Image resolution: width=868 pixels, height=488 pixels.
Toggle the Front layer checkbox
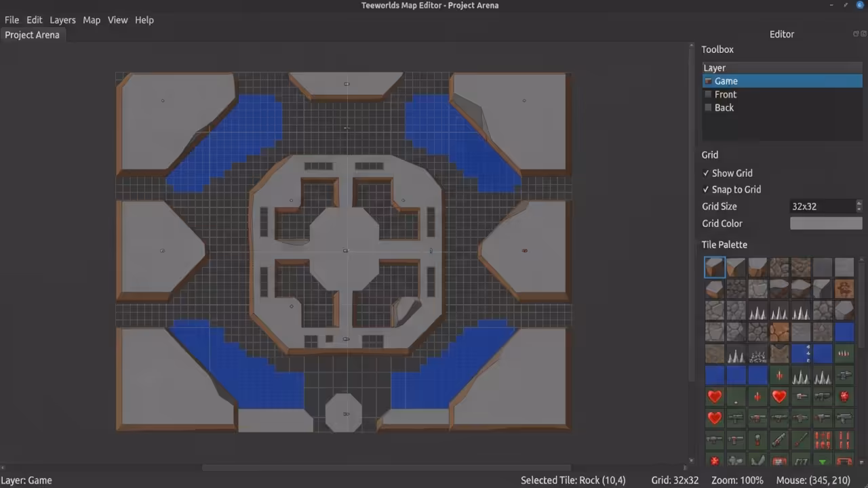[709, 94]
